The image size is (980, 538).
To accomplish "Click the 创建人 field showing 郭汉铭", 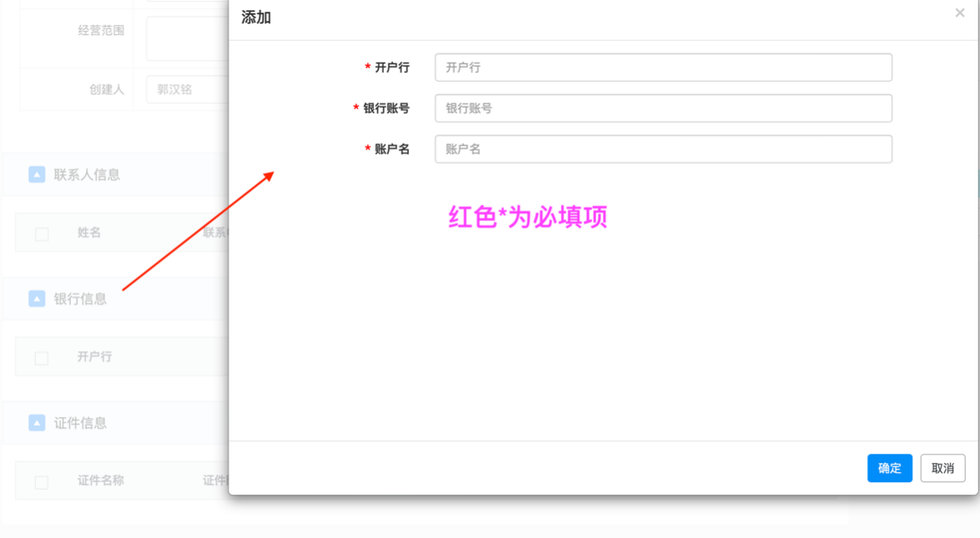I will tap(188, 89).
